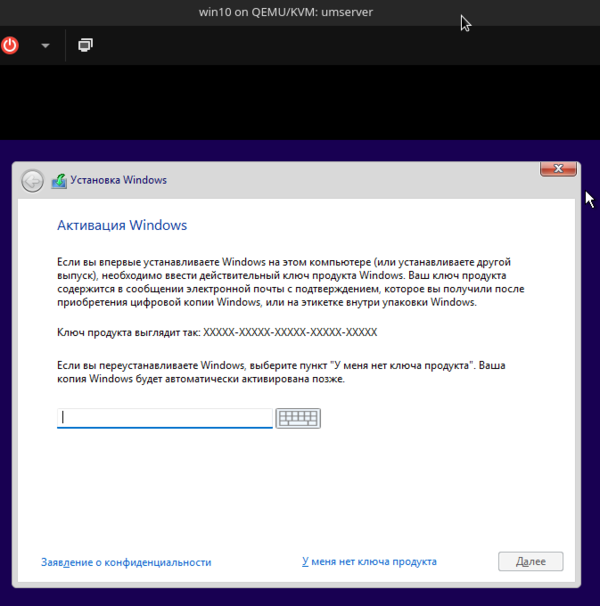Open the power options dropdown arrow
The width and height of the screenshot is (600, 606).
tap(45, 46)
